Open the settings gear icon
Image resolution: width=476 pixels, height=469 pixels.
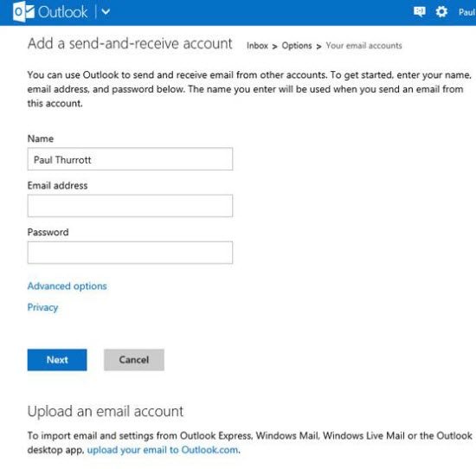pyautogui.click(x=441, y=12)
